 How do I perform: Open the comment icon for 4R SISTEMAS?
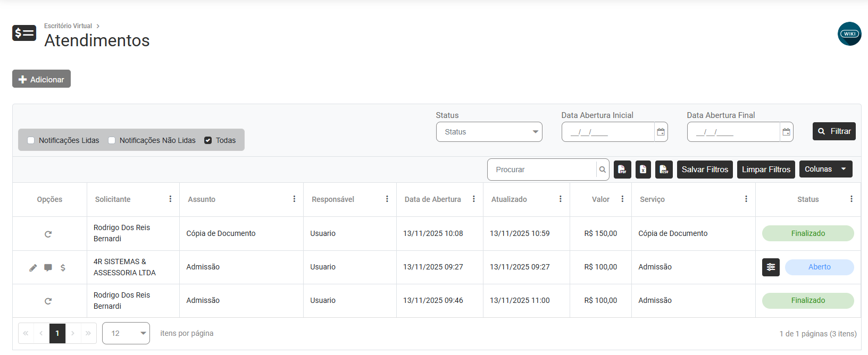click(x=48, y=268)
